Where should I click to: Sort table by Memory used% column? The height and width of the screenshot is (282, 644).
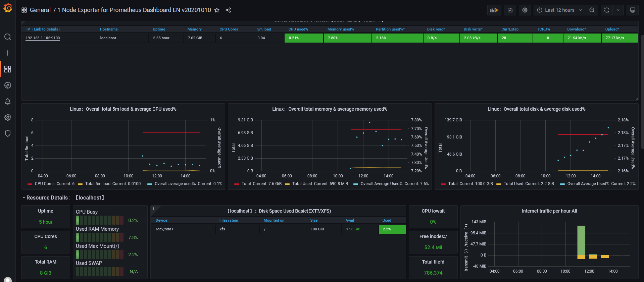341,29
